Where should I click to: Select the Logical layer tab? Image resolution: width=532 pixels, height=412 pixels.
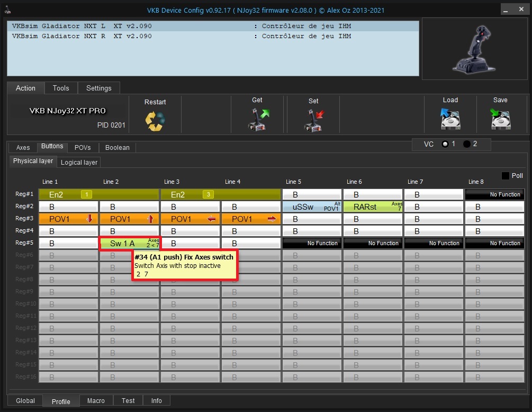pos(79,162)
